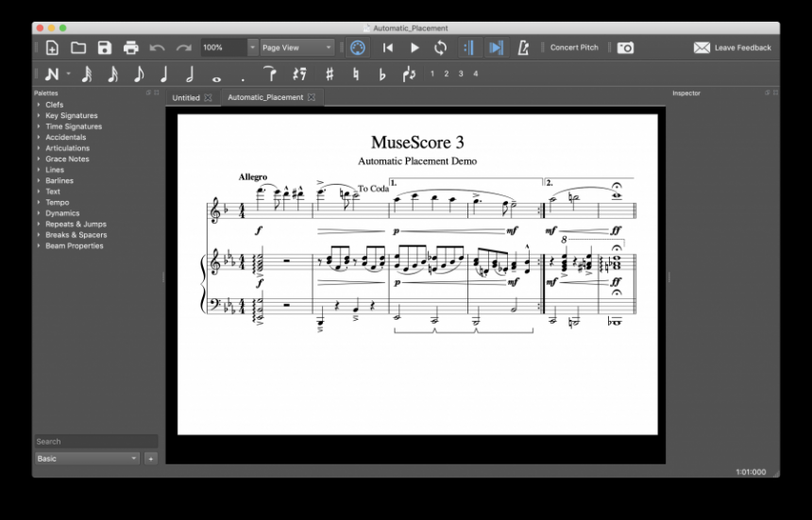The width and height of the screenshot is (812, 520).
Task: Undock the Inspector panel
Action: pos(767,92)
